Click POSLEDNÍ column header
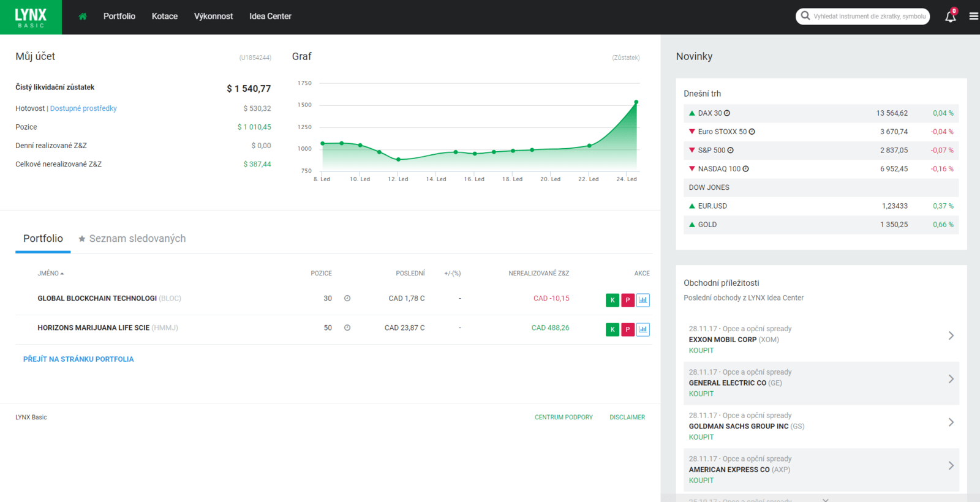Screen dimensions: 980x502 410,274
